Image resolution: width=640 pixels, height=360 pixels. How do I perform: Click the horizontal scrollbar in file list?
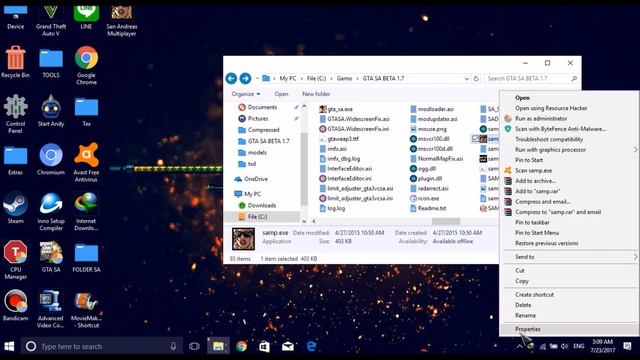coord(446,221)
